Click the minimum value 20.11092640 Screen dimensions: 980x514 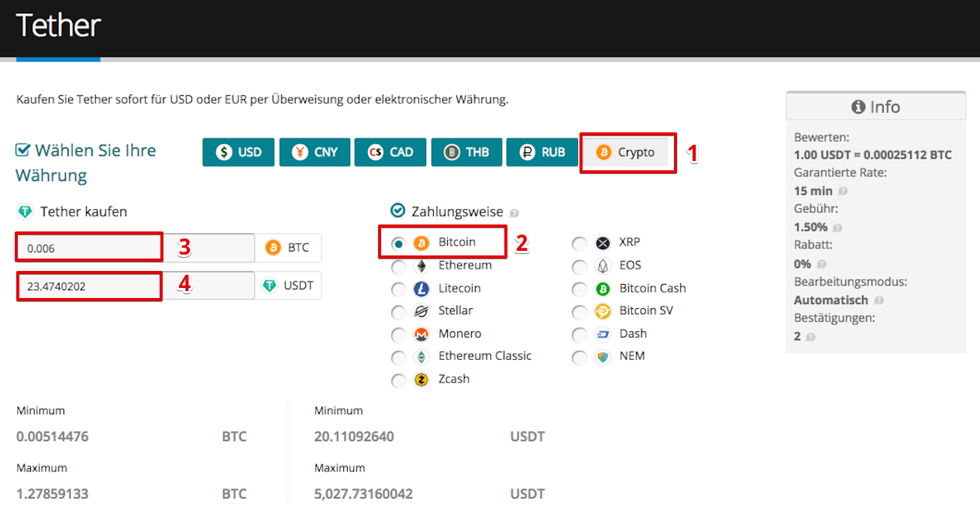[354, 437]
